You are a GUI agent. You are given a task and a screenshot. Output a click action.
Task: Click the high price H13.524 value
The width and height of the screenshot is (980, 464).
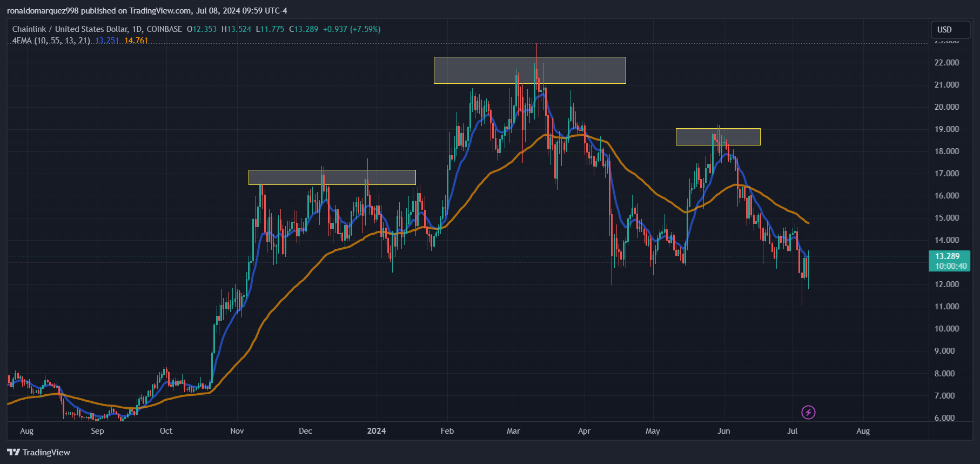coord(236,29)
